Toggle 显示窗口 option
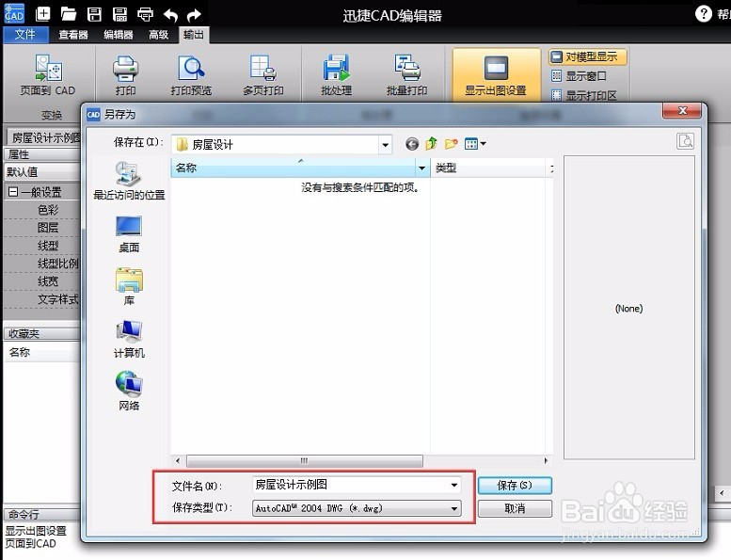 pos(579,76)
